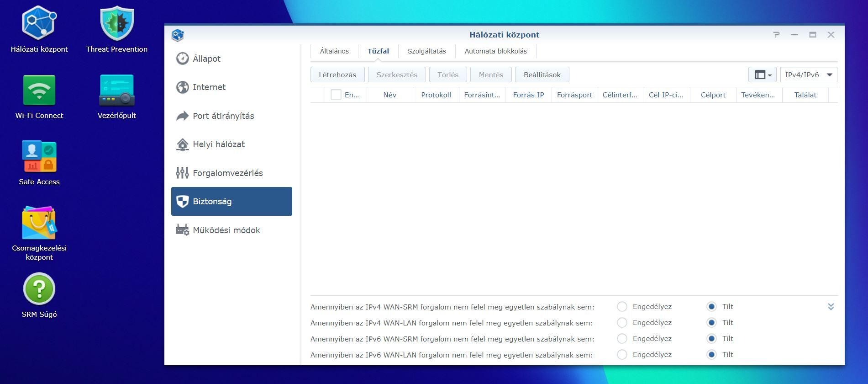Open the IPv4/IPv6 dropdown
Image resolution: width=868 pixels, height=384 pixels.
(x=809, y=75)
